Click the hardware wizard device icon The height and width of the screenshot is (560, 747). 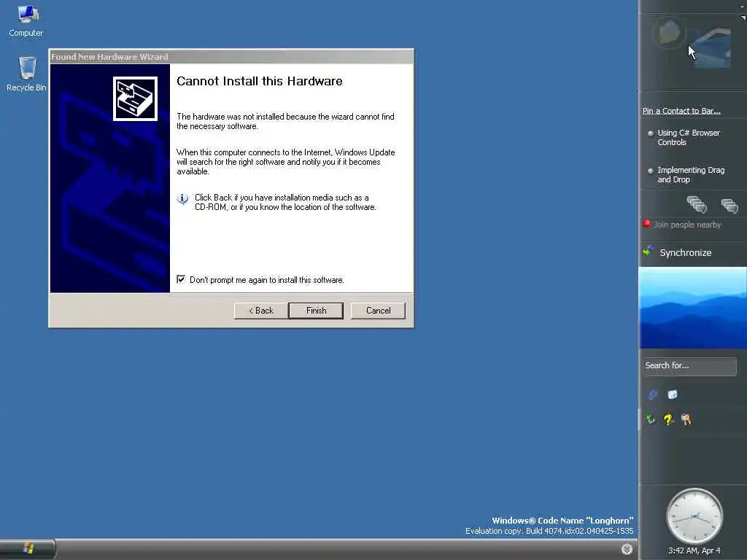(x=135, y=98)
